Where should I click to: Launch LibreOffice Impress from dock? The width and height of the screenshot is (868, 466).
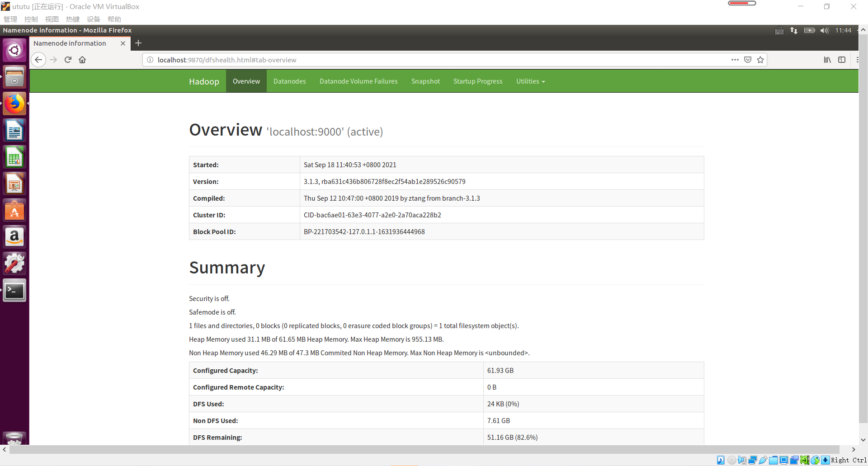coord(14,184)
